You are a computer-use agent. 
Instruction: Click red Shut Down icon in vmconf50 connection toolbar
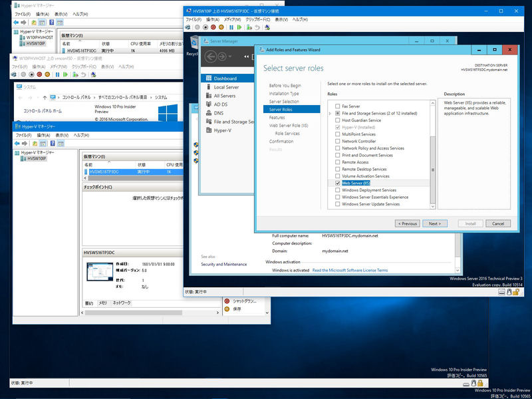[x=39, y=74]
